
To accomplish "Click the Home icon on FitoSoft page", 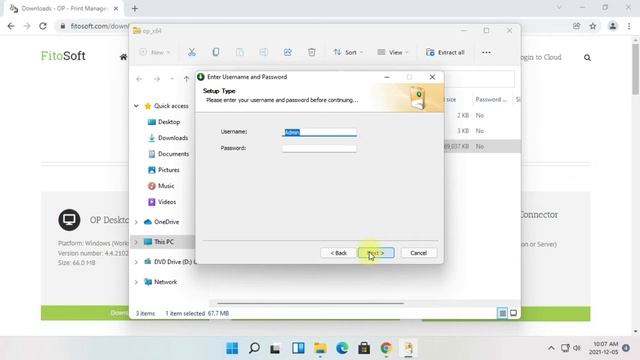I will (x=123, y=57).
